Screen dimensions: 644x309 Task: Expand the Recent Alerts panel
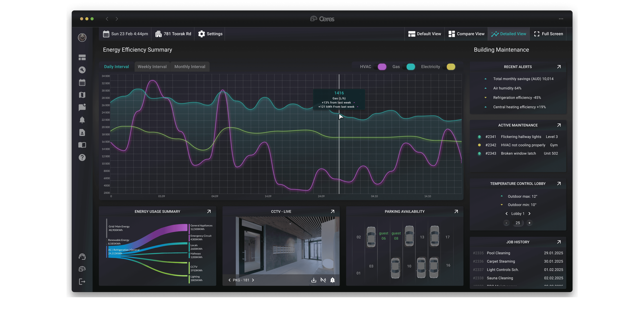[x=559, y=67]
